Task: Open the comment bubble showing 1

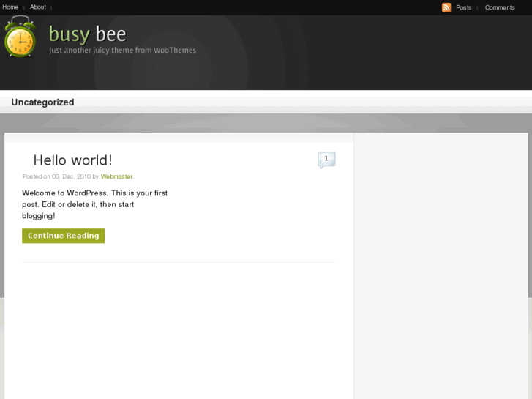Action: [326, 160]
